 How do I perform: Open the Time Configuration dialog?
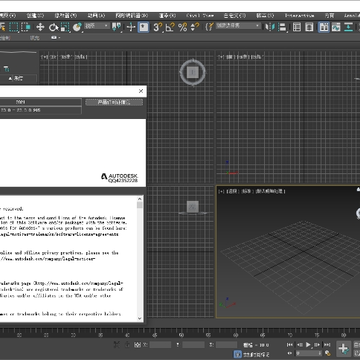point(327,353)
